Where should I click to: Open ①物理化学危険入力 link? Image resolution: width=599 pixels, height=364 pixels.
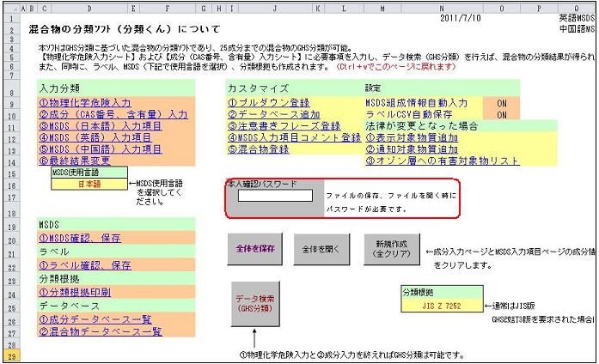pos(85,103)
